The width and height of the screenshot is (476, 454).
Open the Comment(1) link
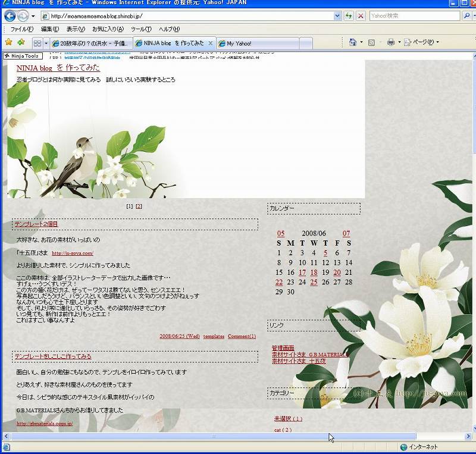pyautogui.click(x=242, y=336)
